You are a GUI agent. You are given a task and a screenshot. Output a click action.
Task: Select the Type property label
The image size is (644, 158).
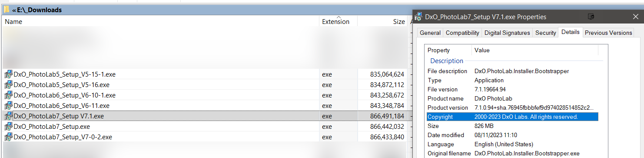point(435,80)
